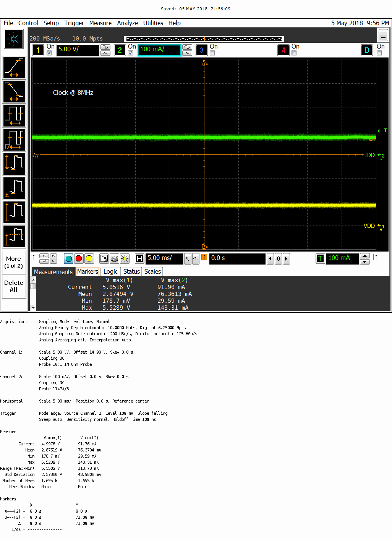Increase channel 2 vertical scale with large-wave button
Viewport: 392px width, 539px height.
point(187,47)
